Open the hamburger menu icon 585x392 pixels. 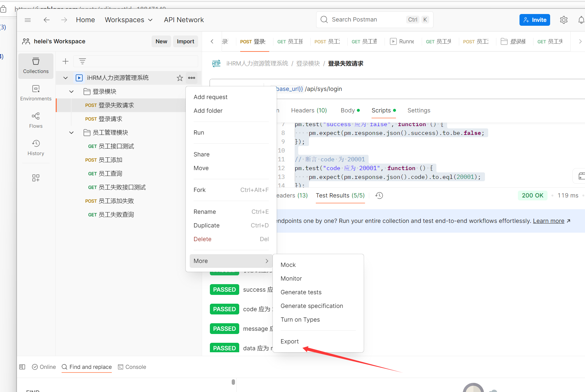pos(28,20)
